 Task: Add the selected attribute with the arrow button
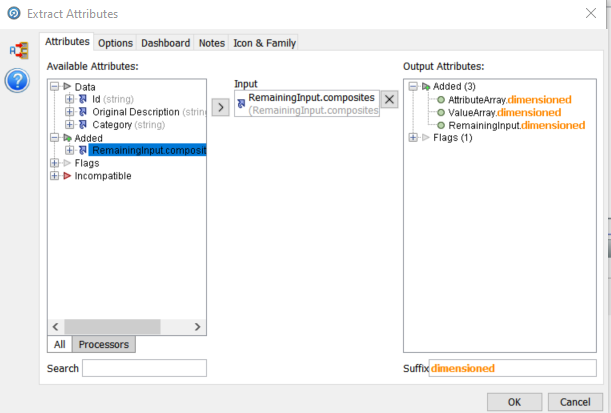[x=221, y=107]
